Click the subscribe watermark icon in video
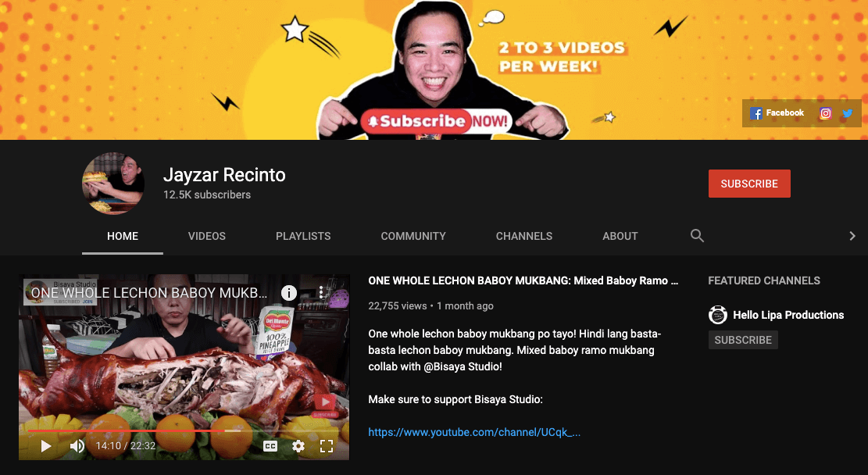The width and height of the screenshot is (868, 475). 324,404
